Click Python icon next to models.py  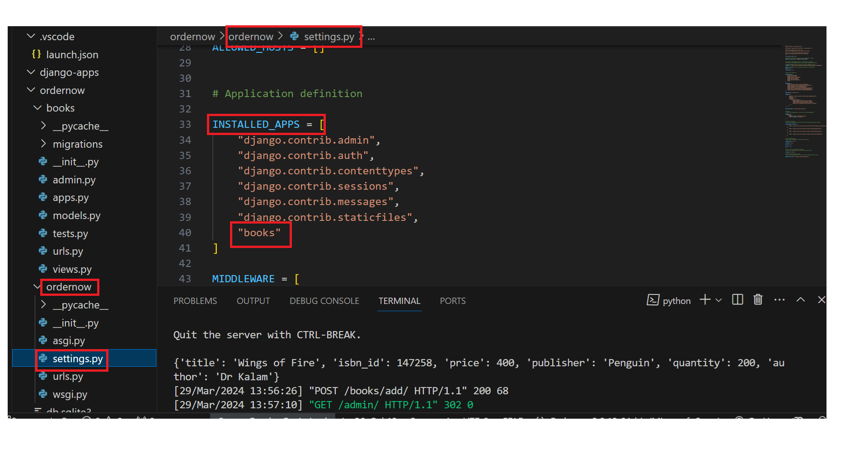point(43,215)
